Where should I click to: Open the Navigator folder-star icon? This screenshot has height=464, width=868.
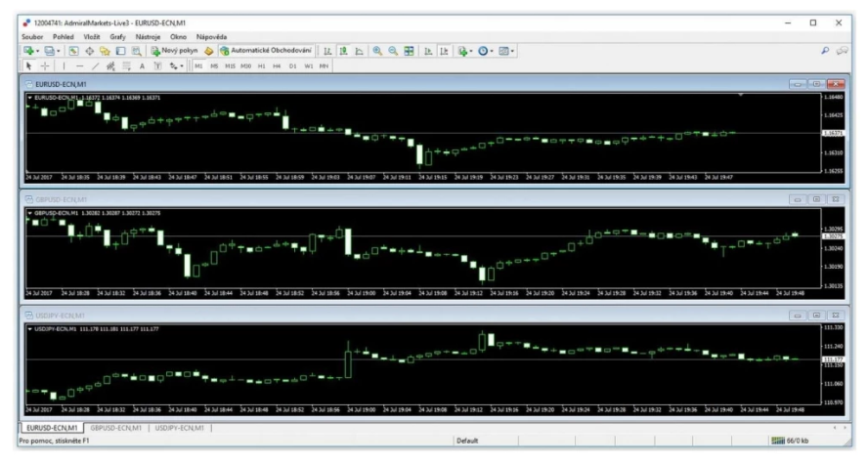click(x=105, y=51)
